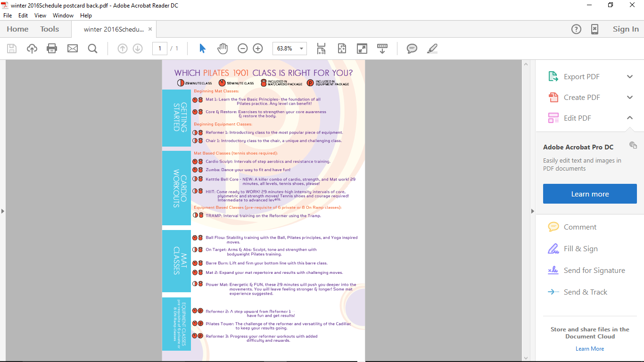Click the Save file icon
644x362 pixels.
12,49
